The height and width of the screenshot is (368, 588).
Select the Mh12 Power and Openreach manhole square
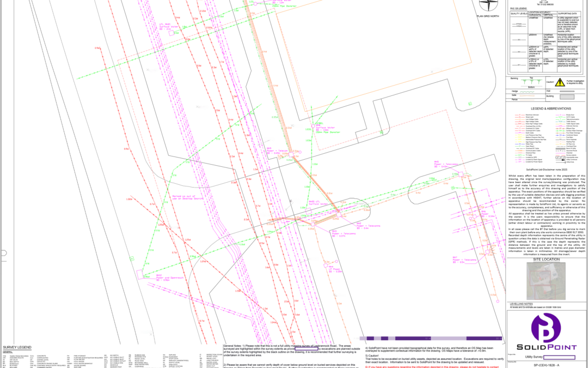tap(140, 274)
